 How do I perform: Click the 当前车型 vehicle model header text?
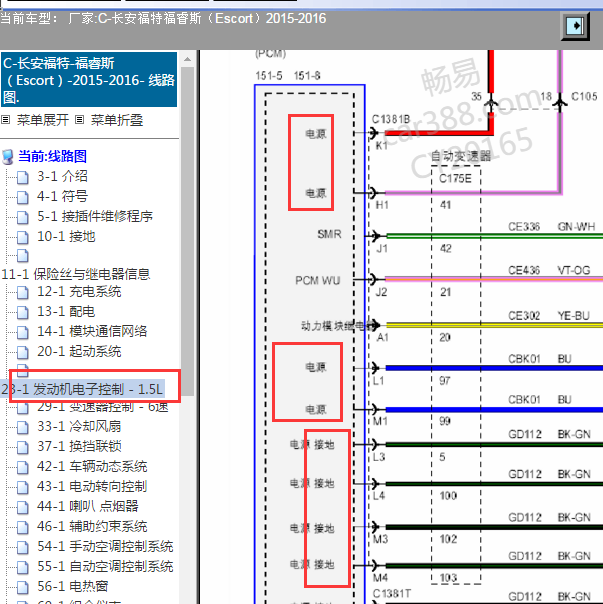[x=163, y=19]
